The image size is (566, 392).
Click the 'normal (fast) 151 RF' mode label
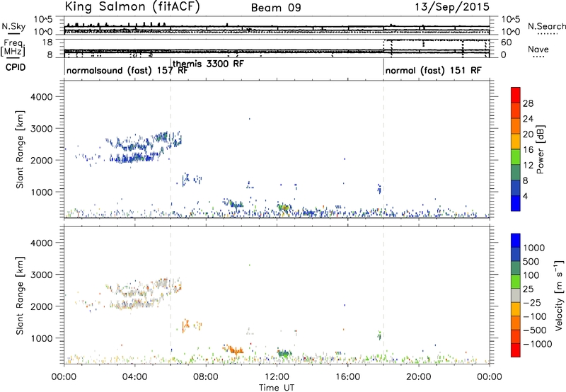tap(433, 70)
